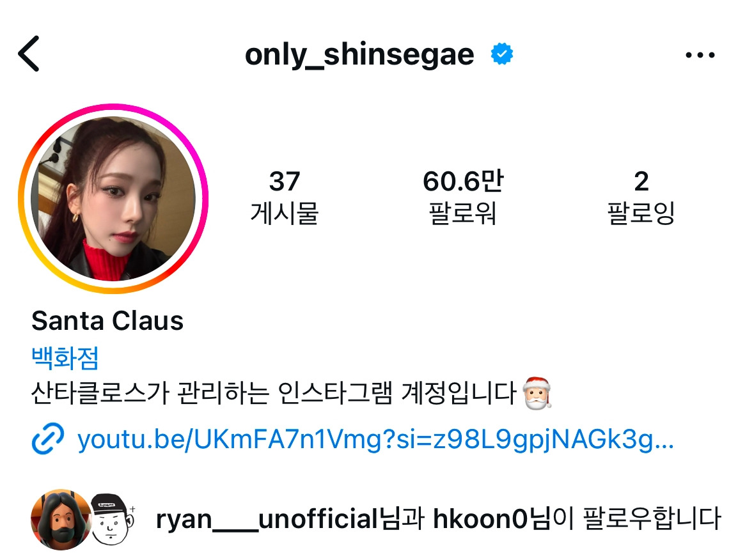Open the 팔로워 followers label
754x560 pixels.
[x=462, y=213]
